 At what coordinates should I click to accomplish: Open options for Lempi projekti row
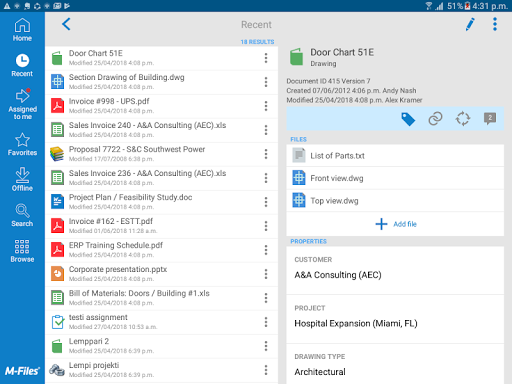click(x=266, y=370)
